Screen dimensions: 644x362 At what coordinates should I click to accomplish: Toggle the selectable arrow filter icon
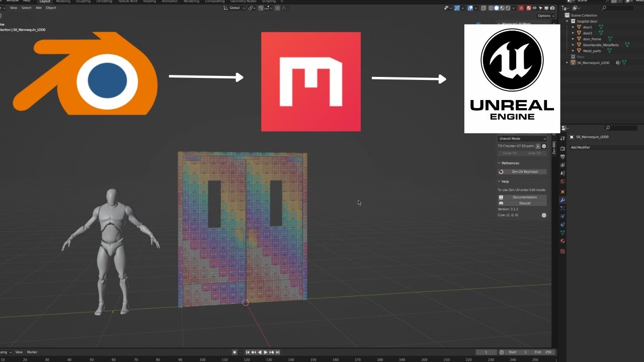click(x=540, y=8)
